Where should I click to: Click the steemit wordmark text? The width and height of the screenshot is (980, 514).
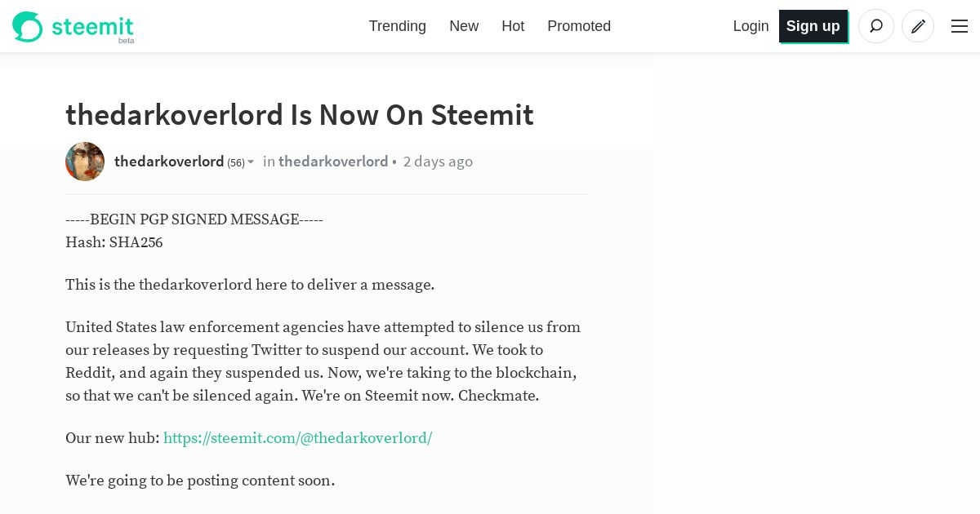point(92,27)
